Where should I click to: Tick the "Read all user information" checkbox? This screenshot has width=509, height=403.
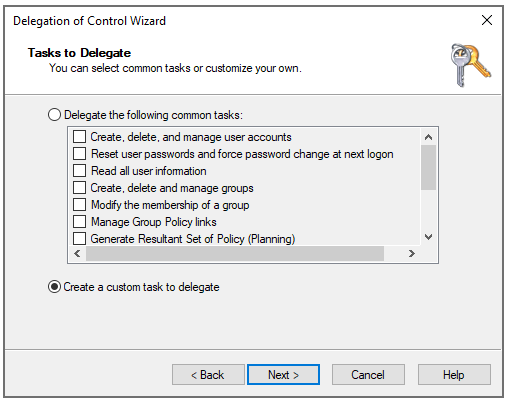pos(79,171)
